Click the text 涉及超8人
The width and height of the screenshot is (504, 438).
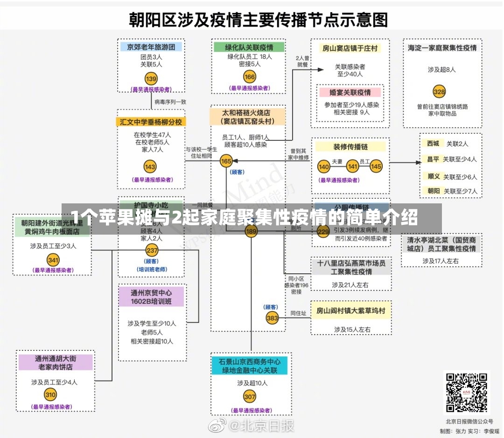tap(441, 70)
